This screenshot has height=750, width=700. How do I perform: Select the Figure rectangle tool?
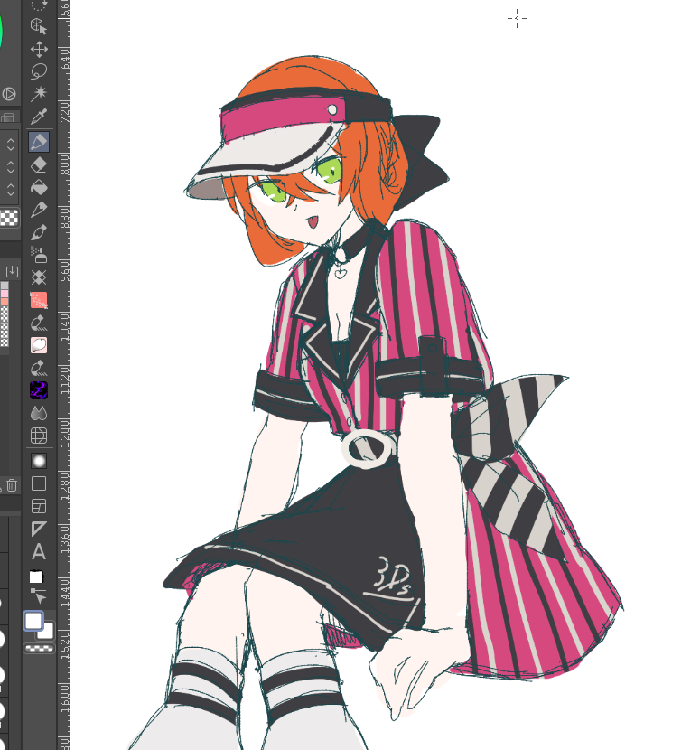pyautogui.click(x=39, y=483)
